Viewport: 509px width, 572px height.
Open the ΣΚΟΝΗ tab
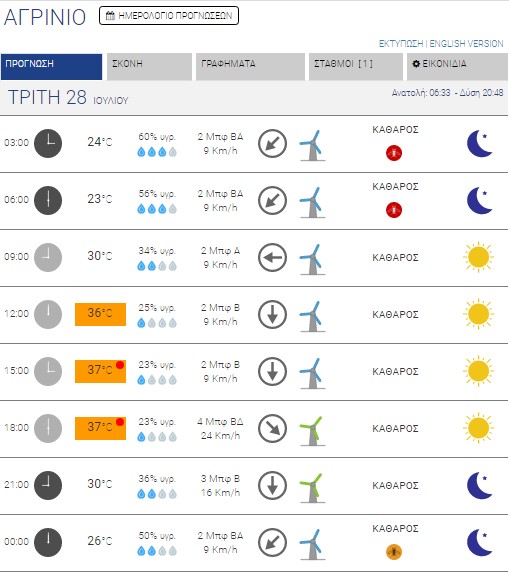point(149,67)
